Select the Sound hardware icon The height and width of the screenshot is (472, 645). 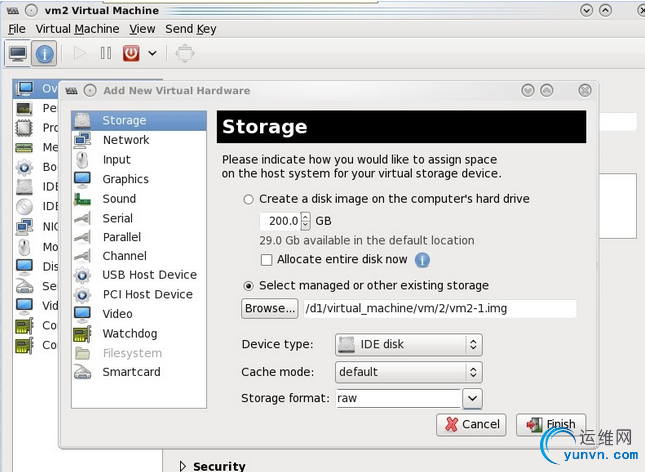[x=83, y=198]
